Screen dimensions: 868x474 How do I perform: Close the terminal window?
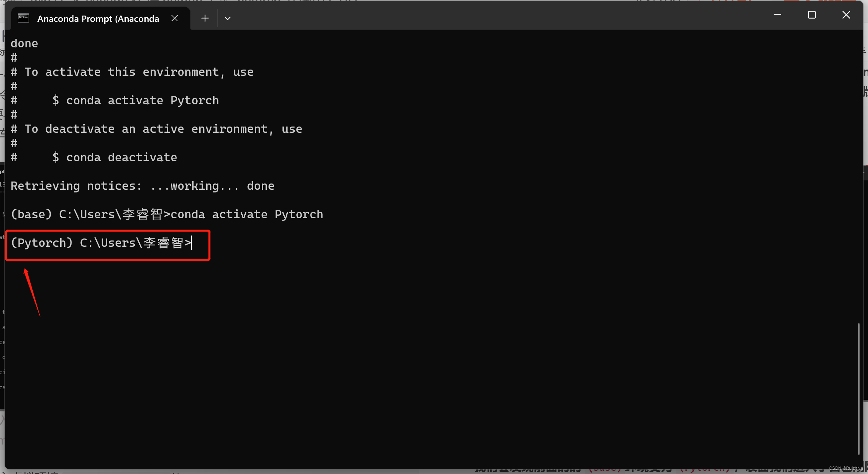pyautogui.click(x=846, y=15)
